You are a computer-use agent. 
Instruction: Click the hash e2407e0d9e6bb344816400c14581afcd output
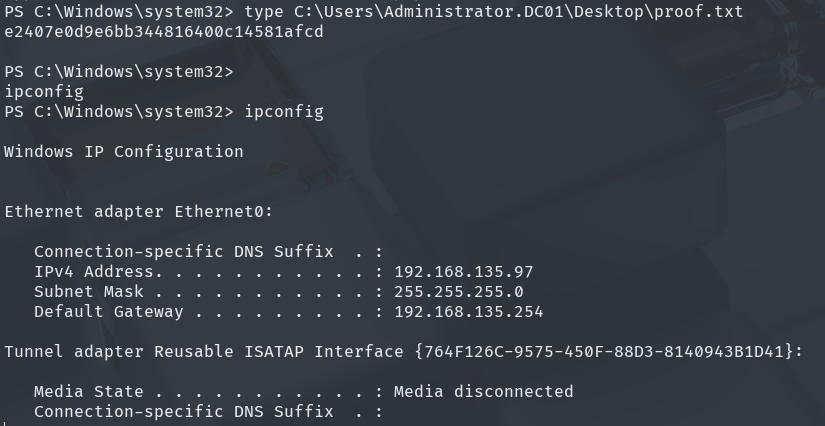pos(164,32)
